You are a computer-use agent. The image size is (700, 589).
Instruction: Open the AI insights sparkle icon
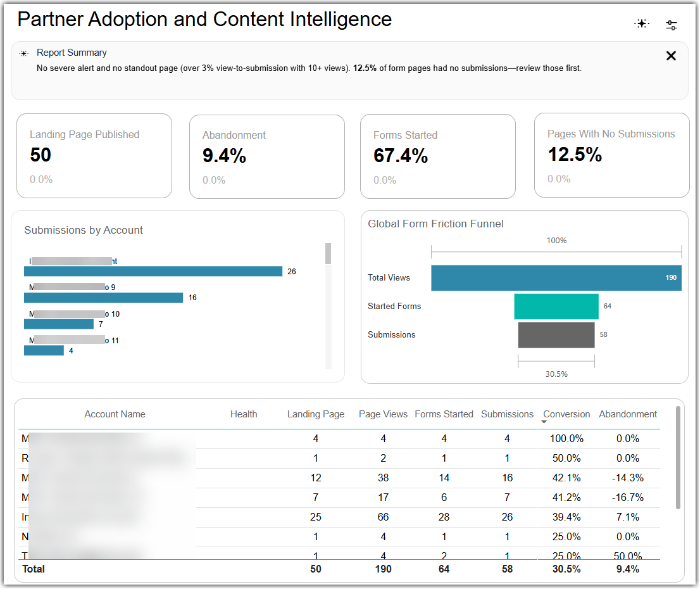(642, 23)
